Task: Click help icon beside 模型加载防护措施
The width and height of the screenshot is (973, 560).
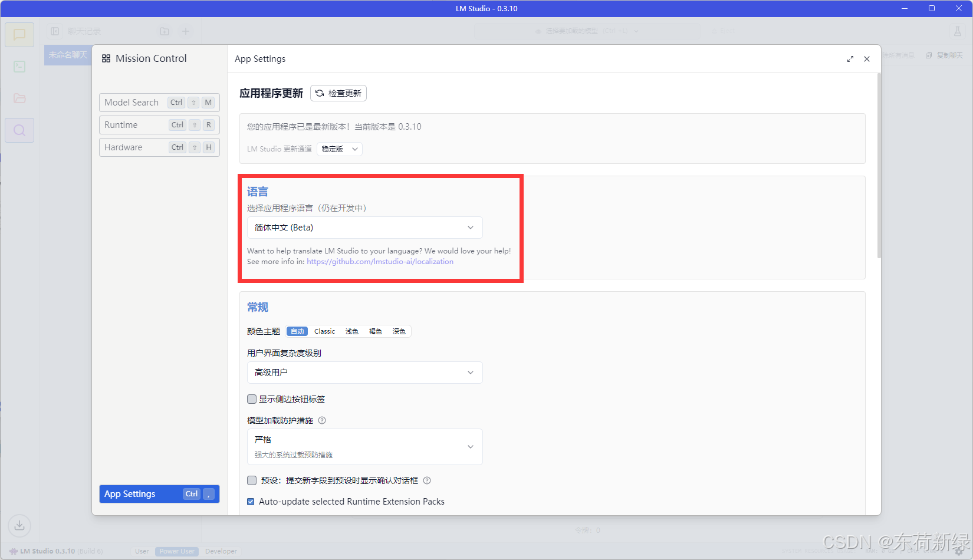Action: click(x=322, y=420)
